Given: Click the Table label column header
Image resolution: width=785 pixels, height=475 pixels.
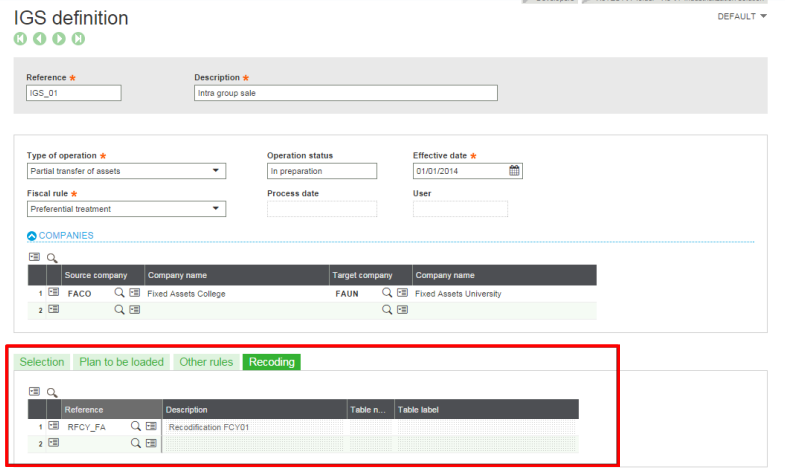Looking at the screenshot, I should coord(487,410).
